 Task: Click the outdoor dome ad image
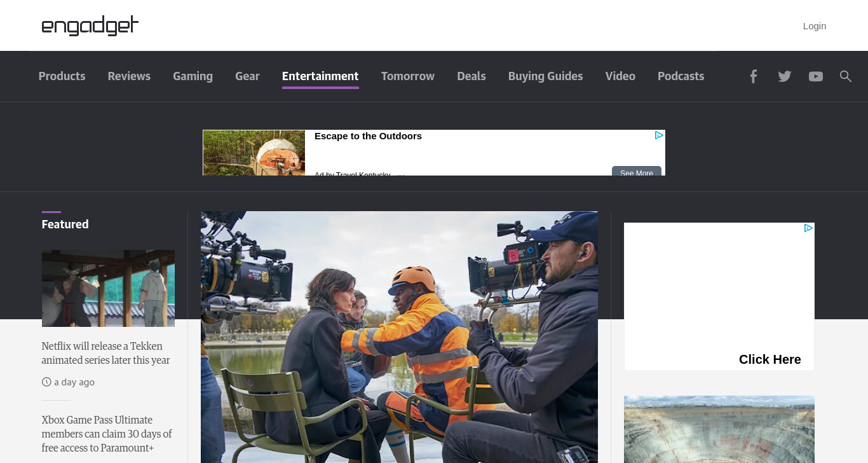(x=254, y=153)
